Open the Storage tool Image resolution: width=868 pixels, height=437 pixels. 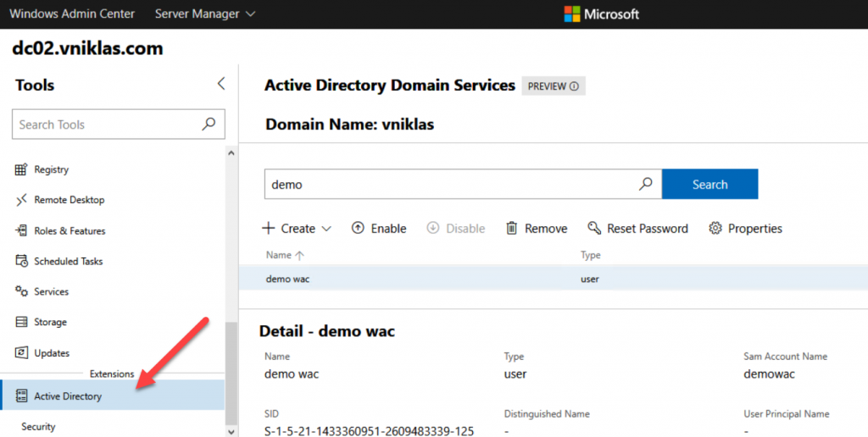pos(41,322)
